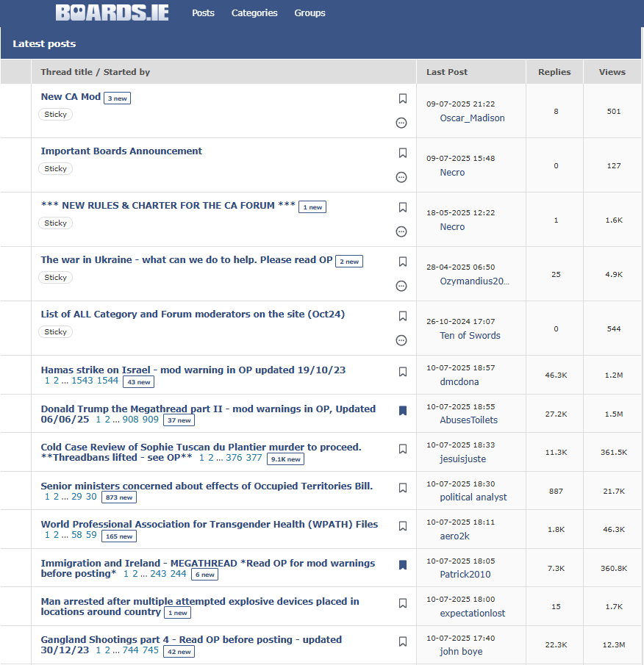Bookmark the NEW RULES & CHARTER thread
644x665 pixels.
click(x=403, y=207)
